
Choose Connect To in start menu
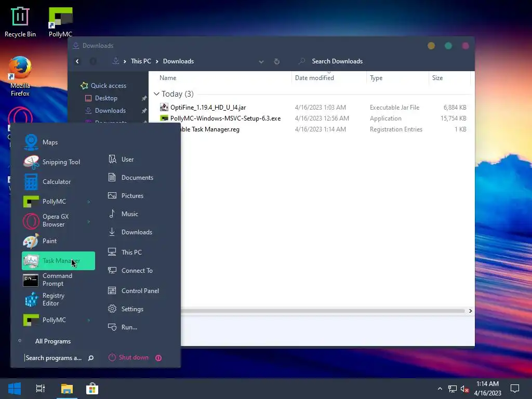pos(130,270)
